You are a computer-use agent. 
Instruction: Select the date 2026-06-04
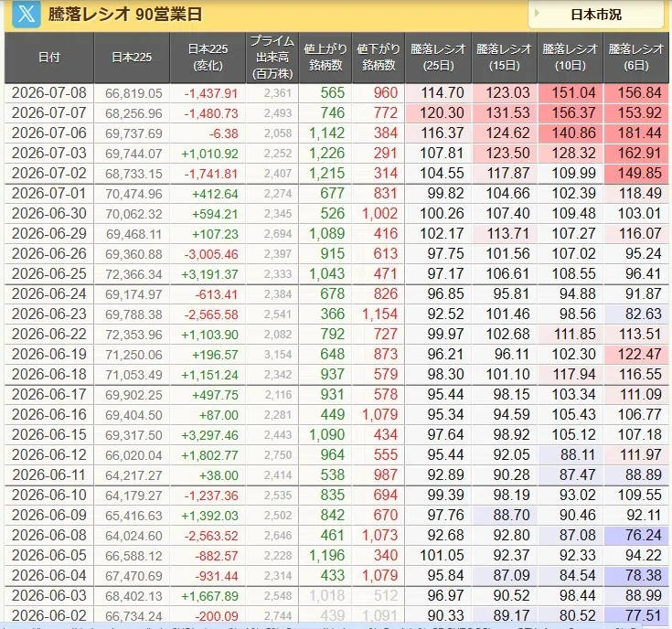click(x=48, y=575)
